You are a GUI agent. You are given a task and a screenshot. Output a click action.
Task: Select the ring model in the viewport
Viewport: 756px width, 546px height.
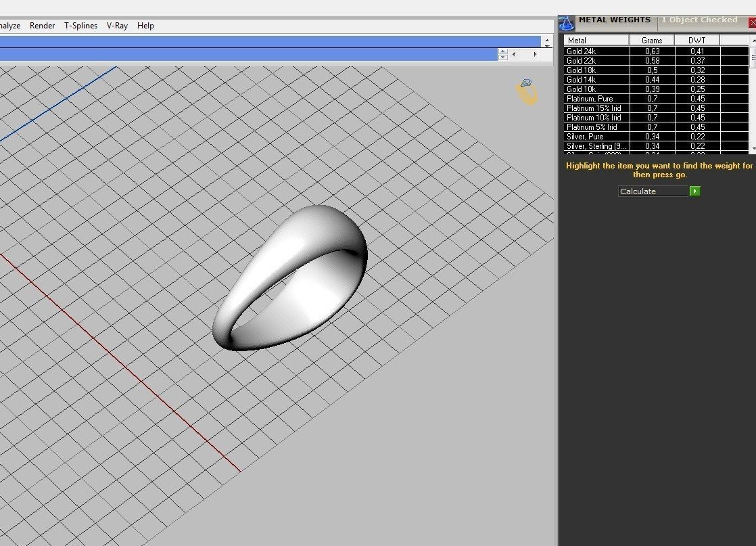[x=290, y=278]
